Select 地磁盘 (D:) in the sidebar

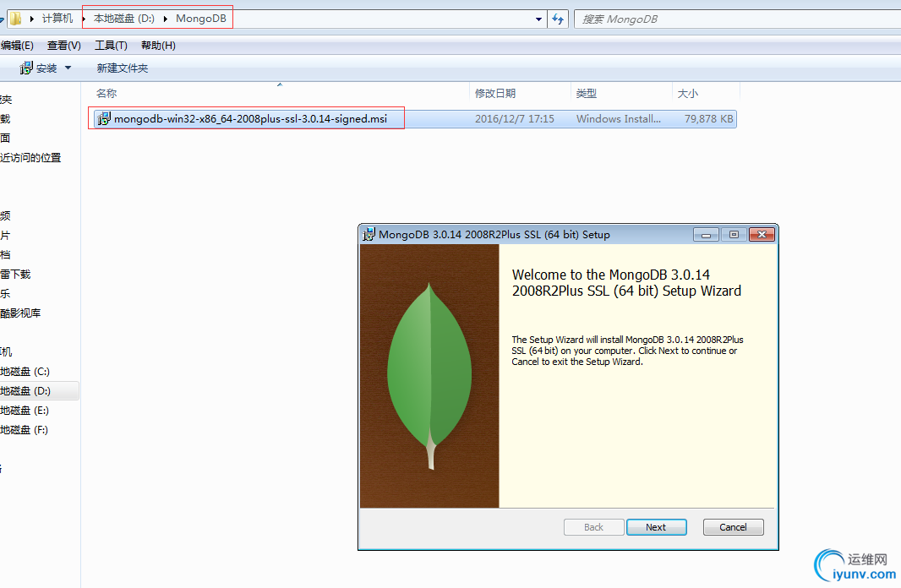pyautogui.click(x=25, y=391)
